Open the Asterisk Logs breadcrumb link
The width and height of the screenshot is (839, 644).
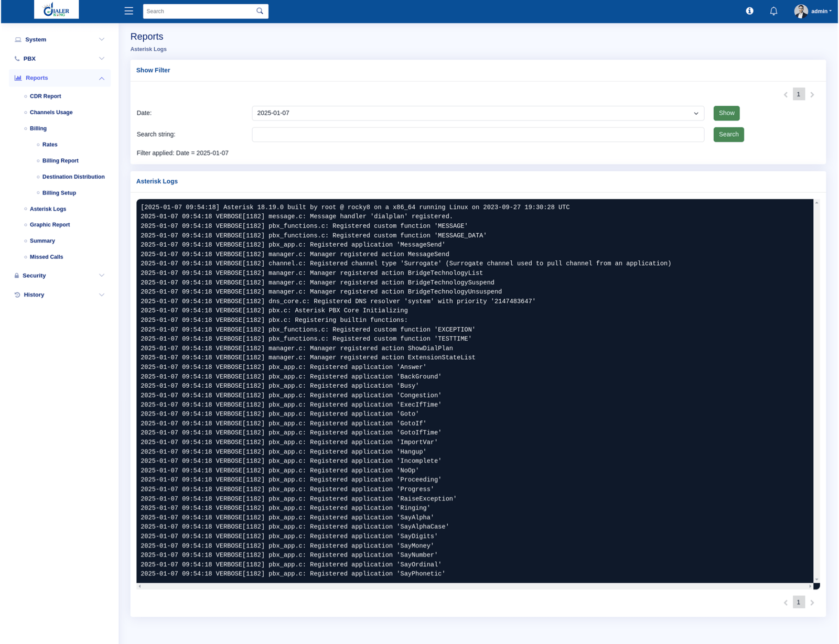(148, 49)
